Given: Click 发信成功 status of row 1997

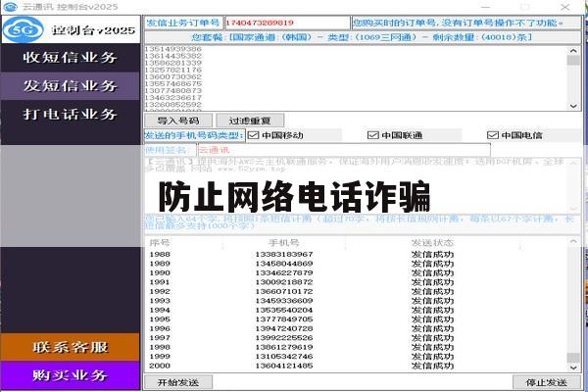Looking at the screenshot, I should pyautogui.click(x=432, y=338).
